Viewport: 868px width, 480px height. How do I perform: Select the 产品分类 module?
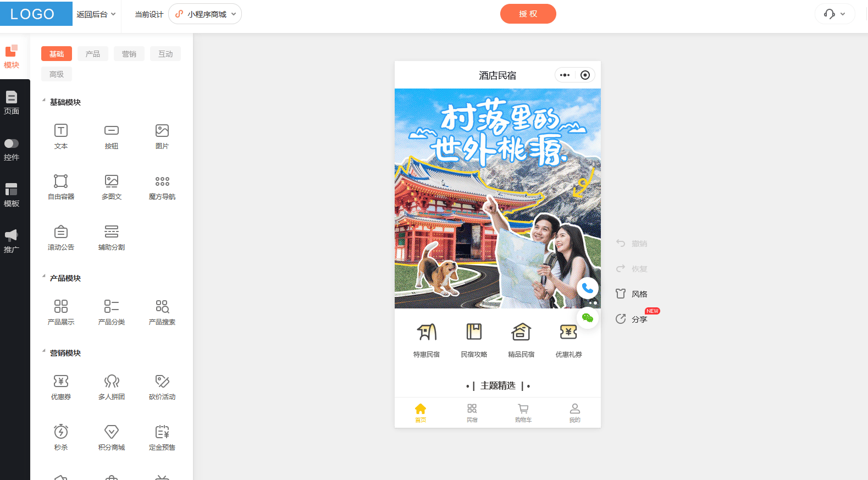tap(112, 313)
